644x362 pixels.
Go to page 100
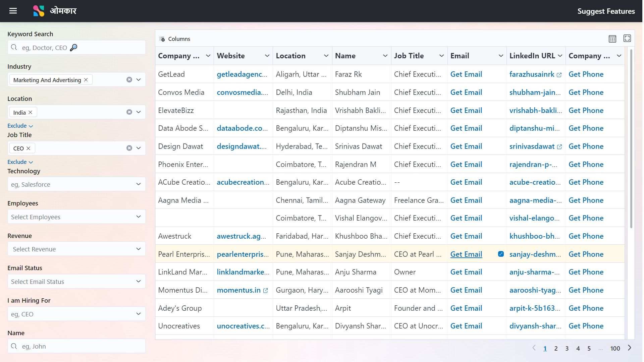pyautogui.click(x=615, y=349)
